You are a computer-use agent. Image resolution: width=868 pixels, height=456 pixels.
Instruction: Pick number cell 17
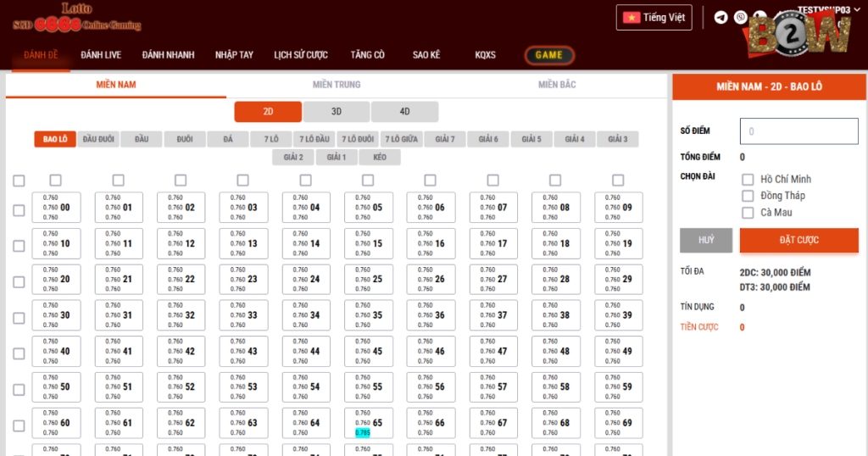tap(494, 243)
